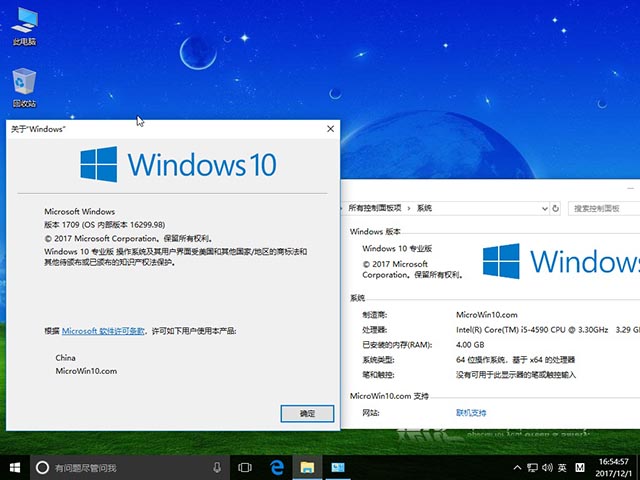Click the 4.00 GB installed memory value
This screenshot has width=640, height=480.
(470, 345)
